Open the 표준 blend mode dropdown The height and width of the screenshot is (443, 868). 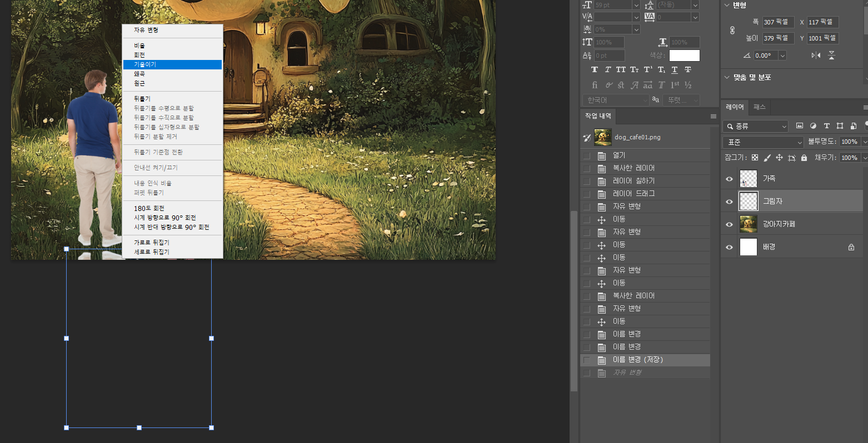click(763, 142)
